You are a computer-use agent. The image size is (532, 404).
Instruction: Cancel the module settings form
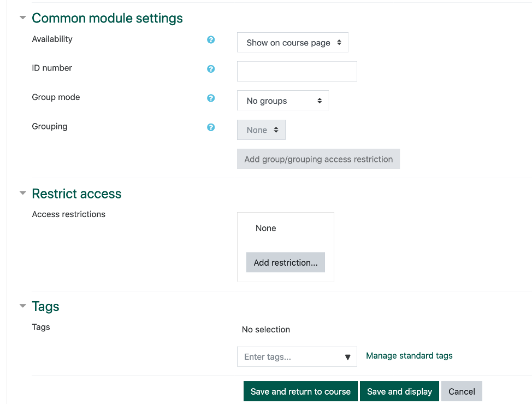462,391
